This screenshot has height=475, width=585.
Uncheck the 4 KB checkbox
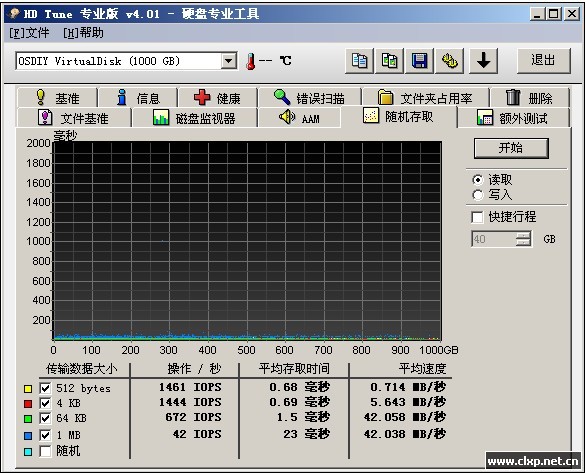[45, 403]
